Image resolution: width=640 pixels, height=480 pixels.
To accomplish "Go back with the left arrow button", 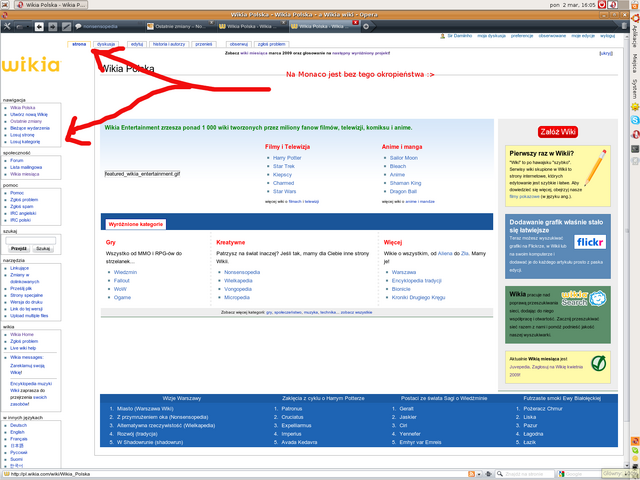I will click(x=39, y=27).
